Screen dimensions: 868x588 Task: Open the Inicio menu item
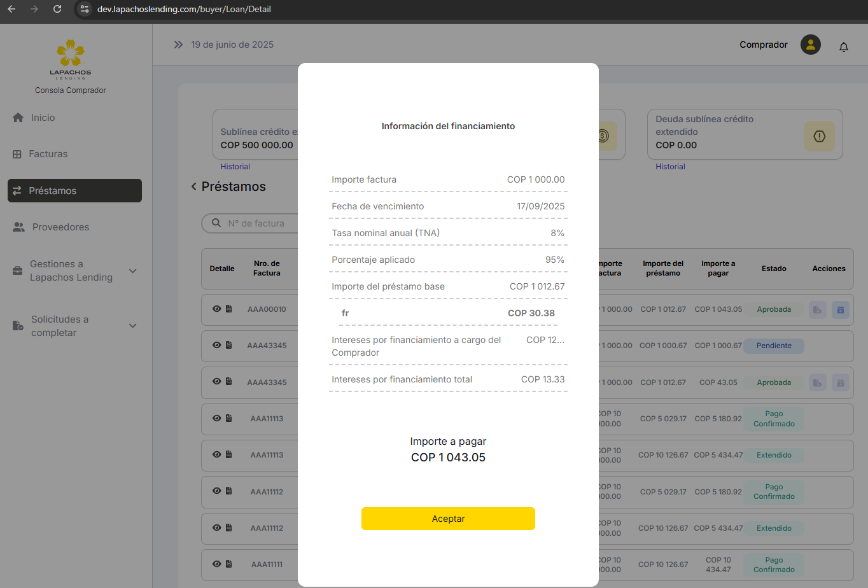tap(43, 118)
